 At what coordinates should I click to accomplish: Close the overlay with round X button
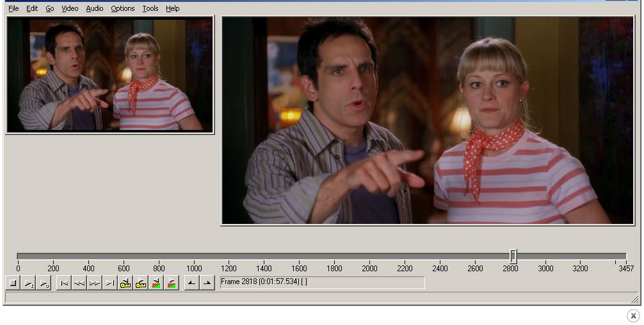[x=633, y=315]
